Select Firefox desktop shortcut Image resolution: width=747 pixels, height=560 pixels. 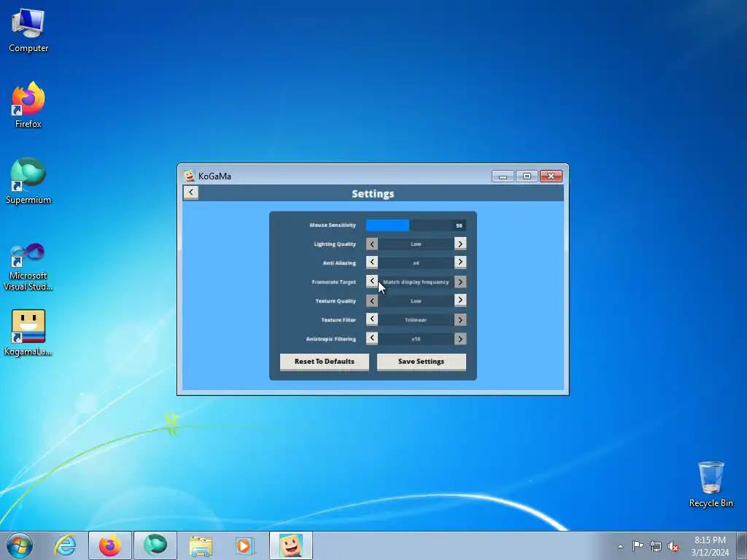tap(28, 105)
